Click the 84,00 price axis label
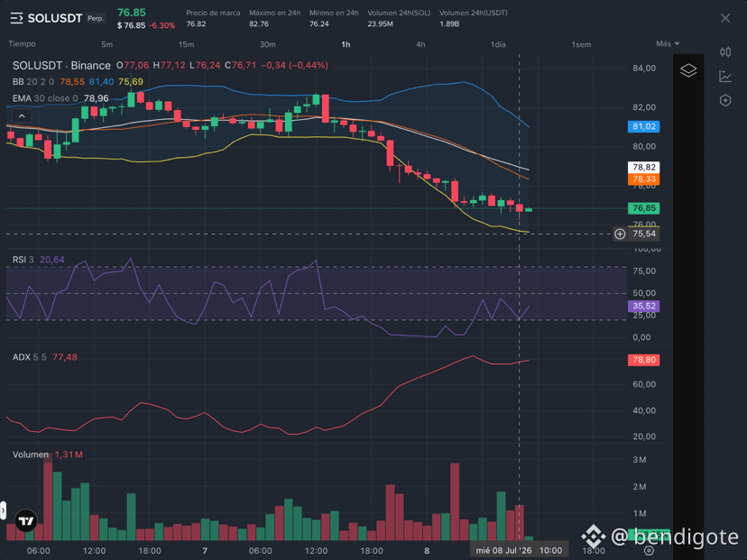747x560 pixels. (x=644, y=69)
